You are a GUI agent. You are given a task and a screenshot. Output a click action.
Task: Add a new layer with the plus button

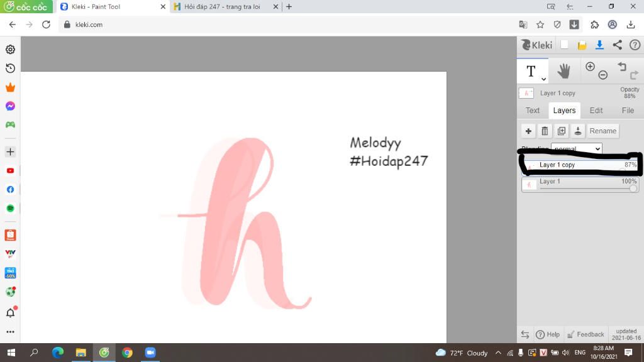528,131
